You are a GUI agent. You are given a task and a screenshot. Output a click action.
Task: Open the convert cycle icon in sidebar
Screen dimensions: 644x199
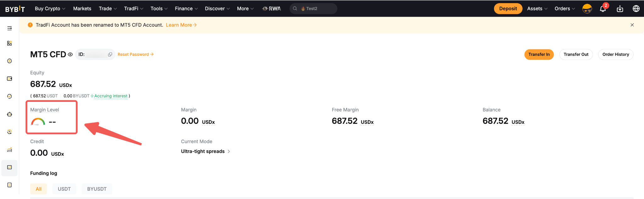tap(9, 132)
